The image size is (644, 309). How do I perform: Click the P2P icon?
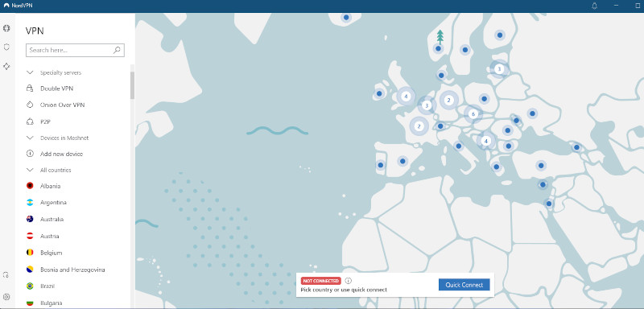point(30,122)
